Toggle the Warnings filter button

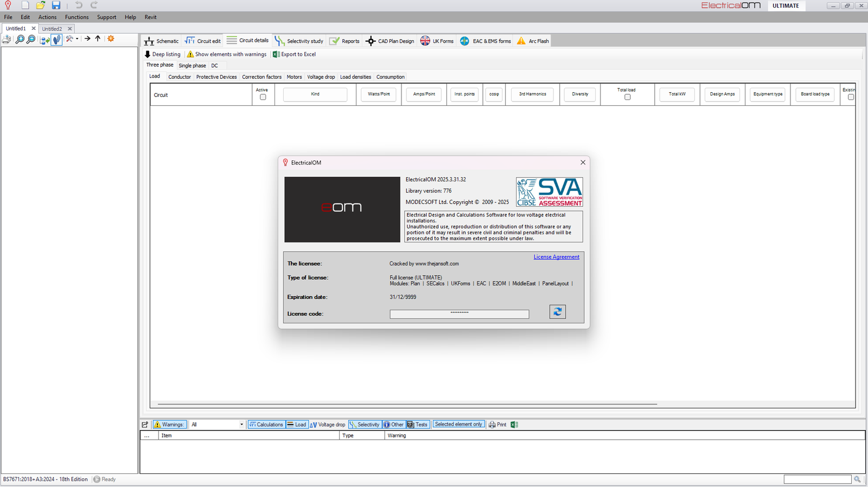click(x=169, y=425)
